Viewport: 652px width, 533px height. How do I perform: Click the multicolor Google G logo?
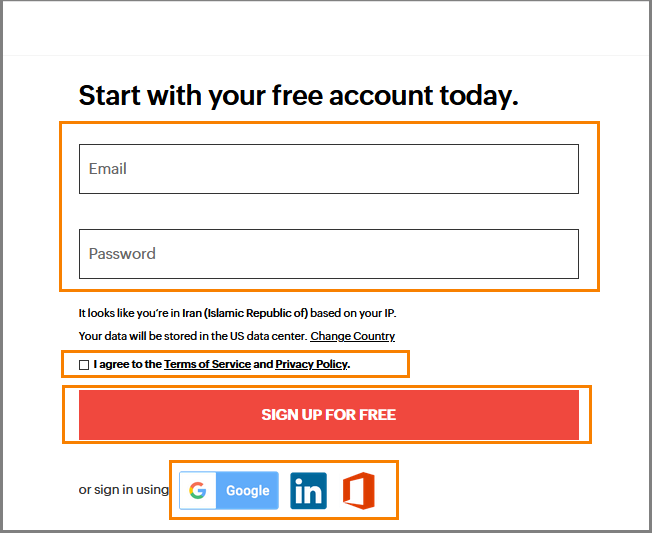(x=198, y=490)
